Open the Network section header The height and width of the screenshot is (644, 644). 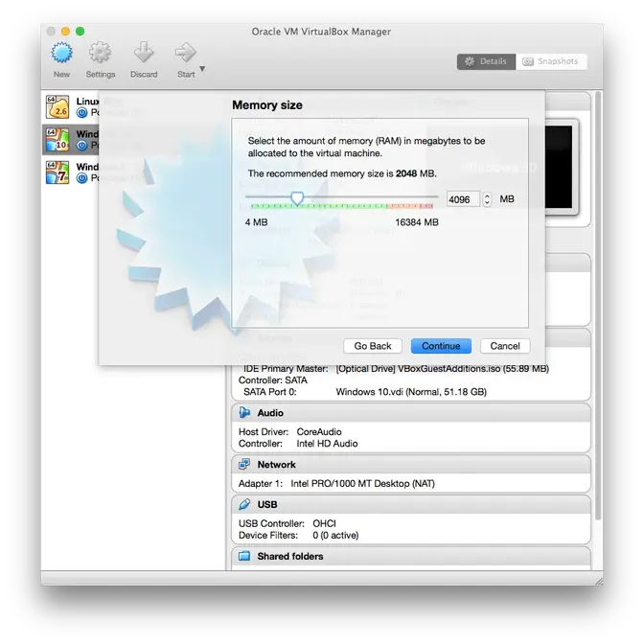(x=411, y=465)
